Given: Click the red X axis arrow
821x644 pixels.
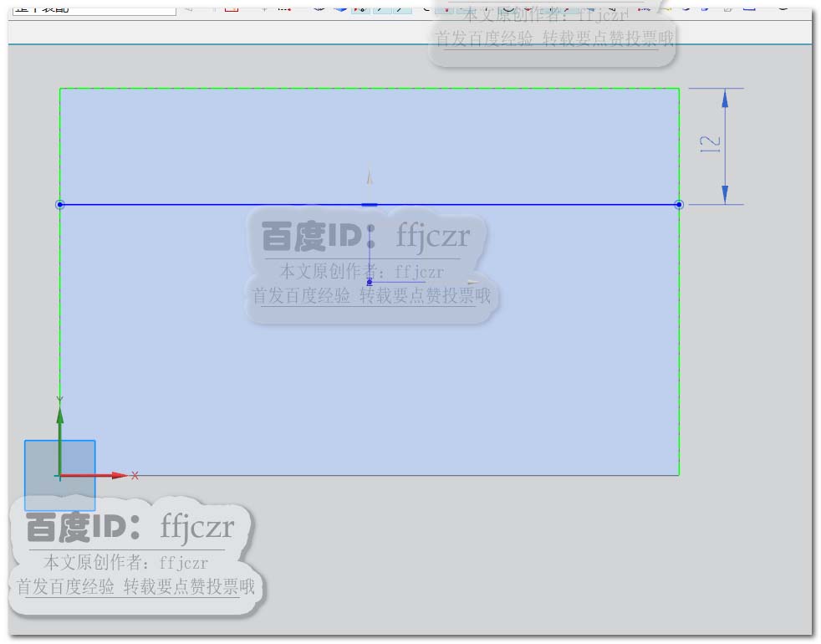Looking at the screenshot, I should pos(93,475).
